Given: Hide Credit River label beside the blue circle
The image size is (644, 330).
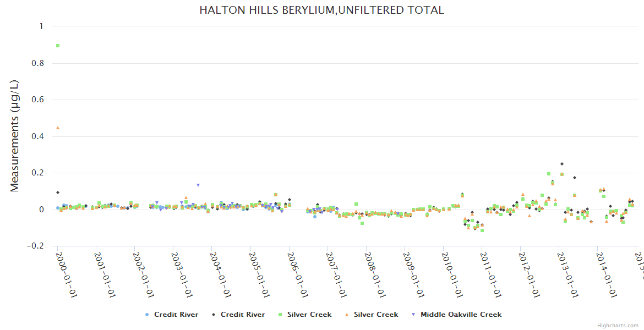Looking at the screenshot, I should [x=176, y=315].
